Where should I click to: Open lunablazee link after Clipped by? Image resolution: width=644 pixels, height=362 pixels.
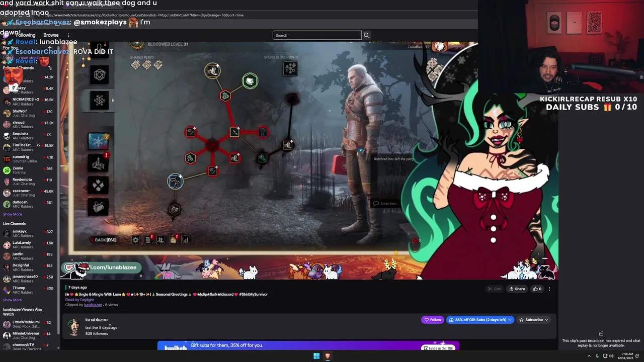pyautogui.click(x=93, y=305)
